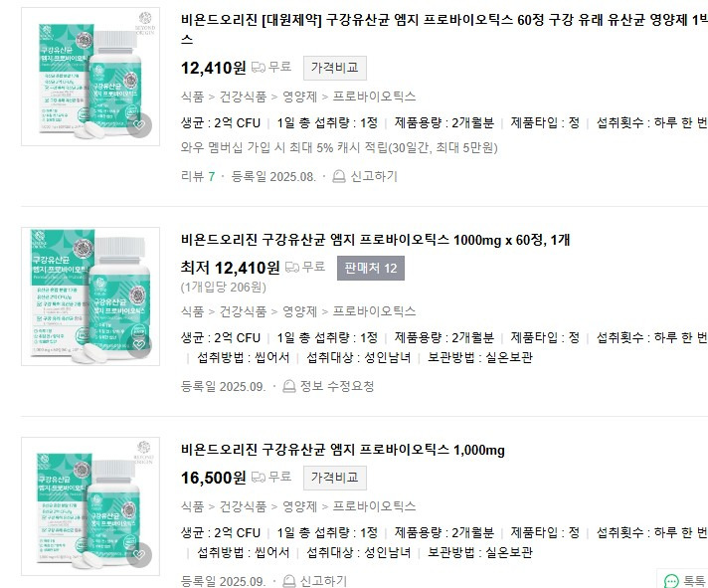Open product title 1000mg x 60정, 1개
Image resolution: width=708 pixels, height=588 pixels.
[375, 240]
